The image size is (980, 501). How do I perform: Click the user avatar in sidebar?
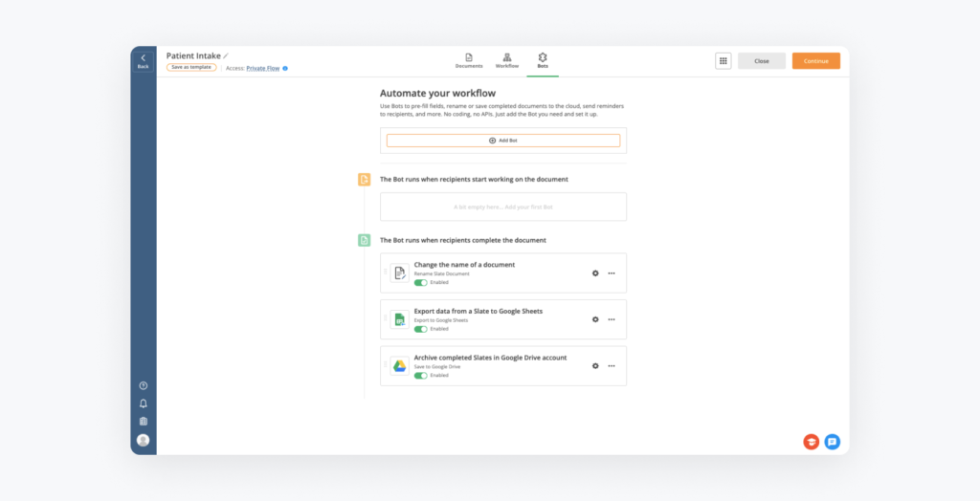143,440
